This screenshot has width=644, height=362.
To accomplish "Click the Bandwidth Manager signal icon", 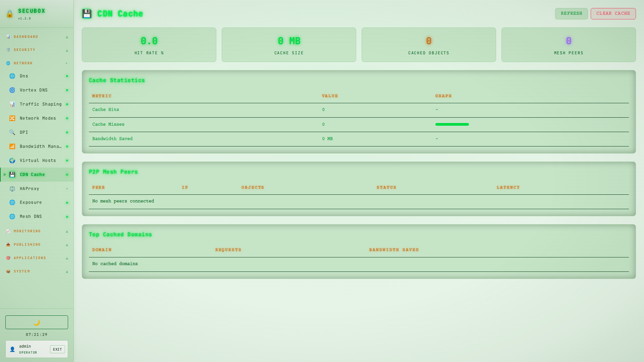I will [12, 146].
